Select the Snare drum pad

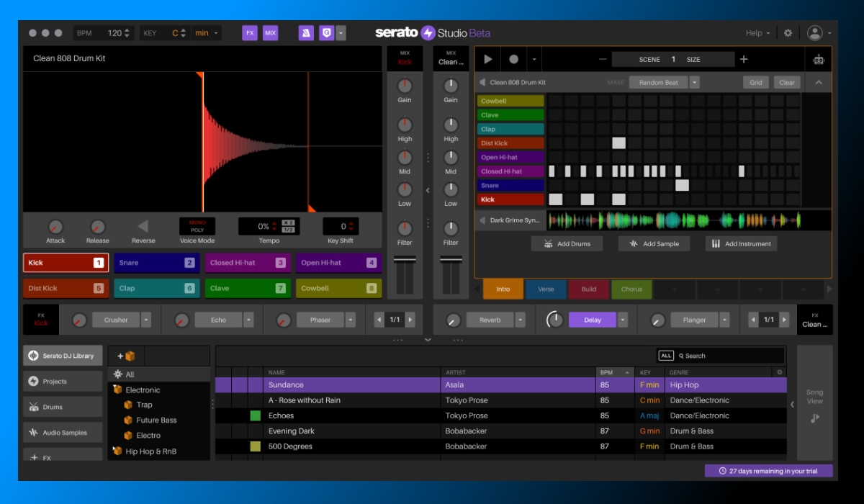click(x=156, y=263)
